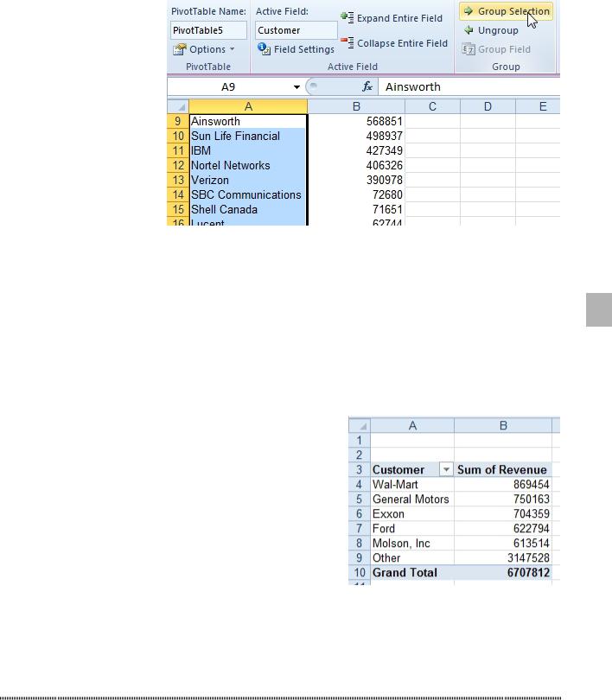The height and width of the screenshot is (700, 612).
Task: Select column B header in lower sheet
Action: pyautogui.click(x=502, y=425)
